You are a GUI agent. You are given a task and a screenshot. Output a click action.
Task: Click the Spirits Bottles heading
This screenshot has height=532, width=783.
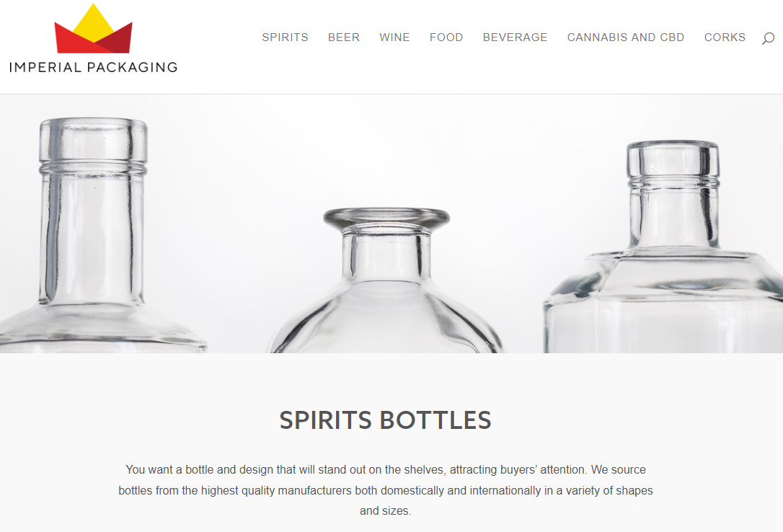coord(385,420)
